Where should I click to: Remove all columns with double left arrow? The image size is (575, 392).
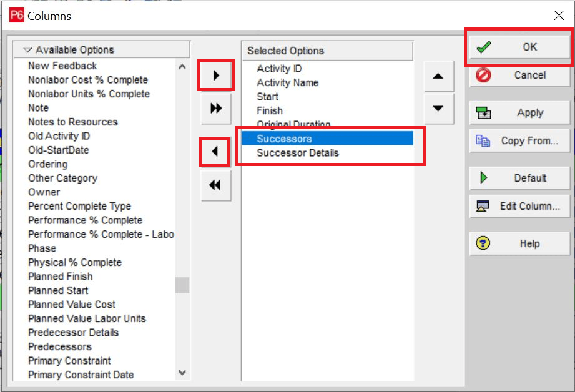tap(215, 185)
